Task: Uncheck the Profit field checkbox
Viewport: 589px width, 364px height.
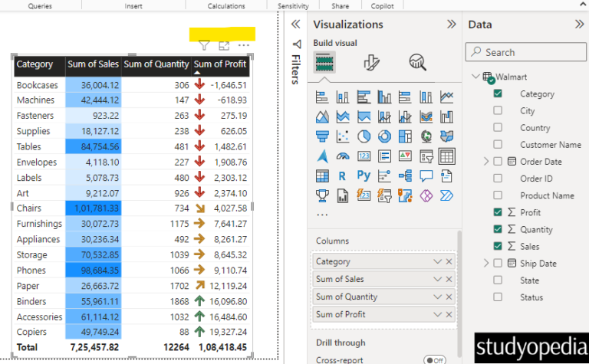Action: click(x=498, y=212)
